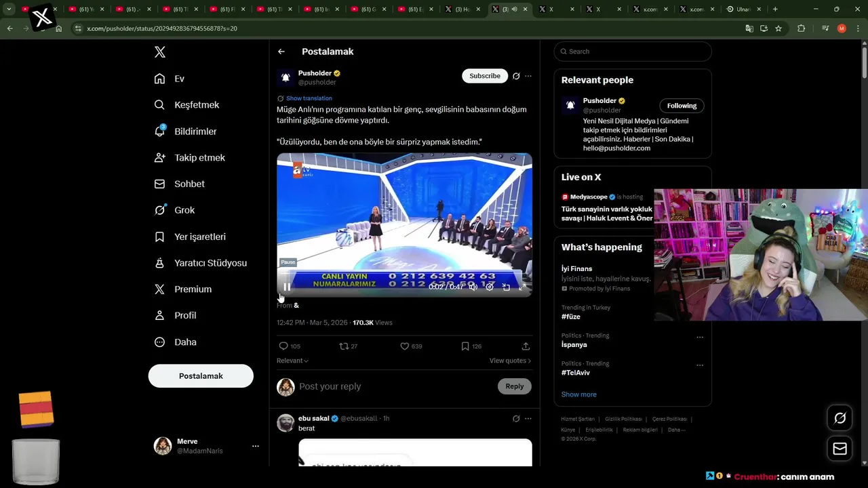
Task: Click the address bar URL
Action: click(x=161, y=28)
